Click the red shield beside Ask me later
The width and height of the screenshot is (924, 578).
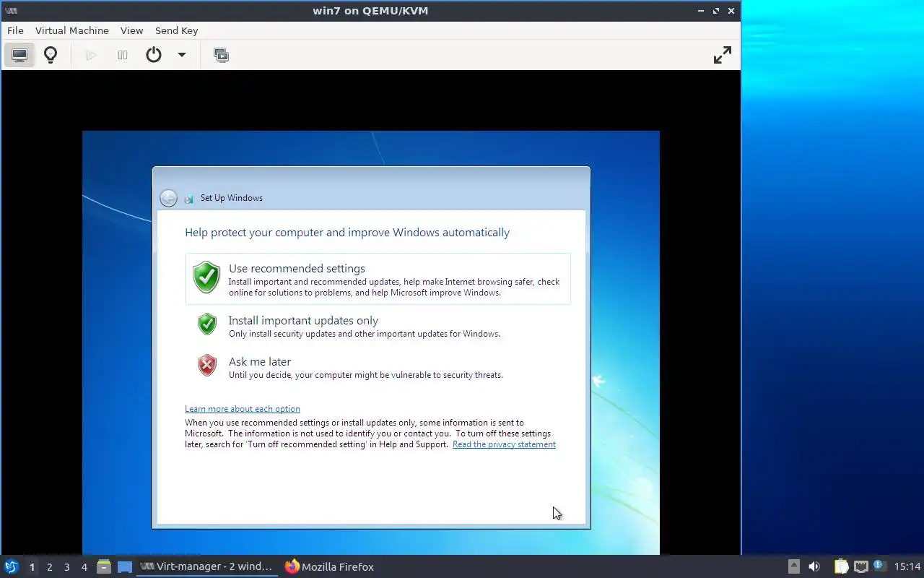[x=207, y=365]
